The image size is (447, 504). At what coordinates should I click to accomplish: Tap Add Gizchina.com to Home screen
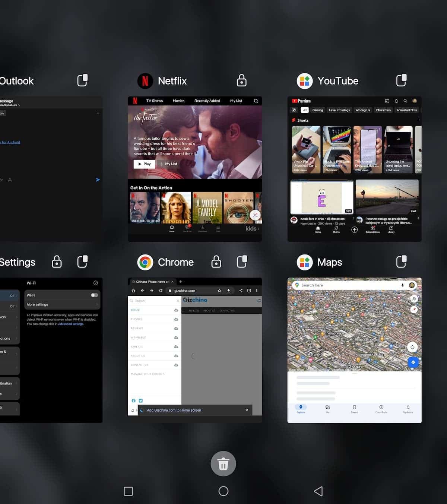tap(174, 410)
